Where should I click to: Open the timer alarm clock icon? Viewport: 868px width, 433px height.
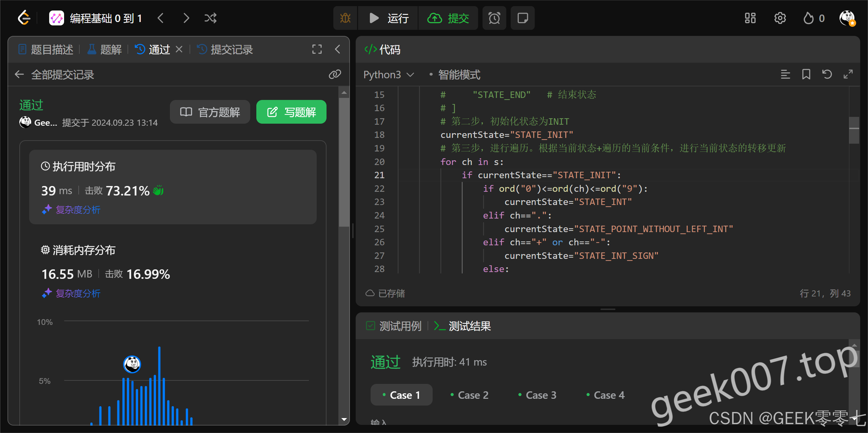(x=494, y=18)
